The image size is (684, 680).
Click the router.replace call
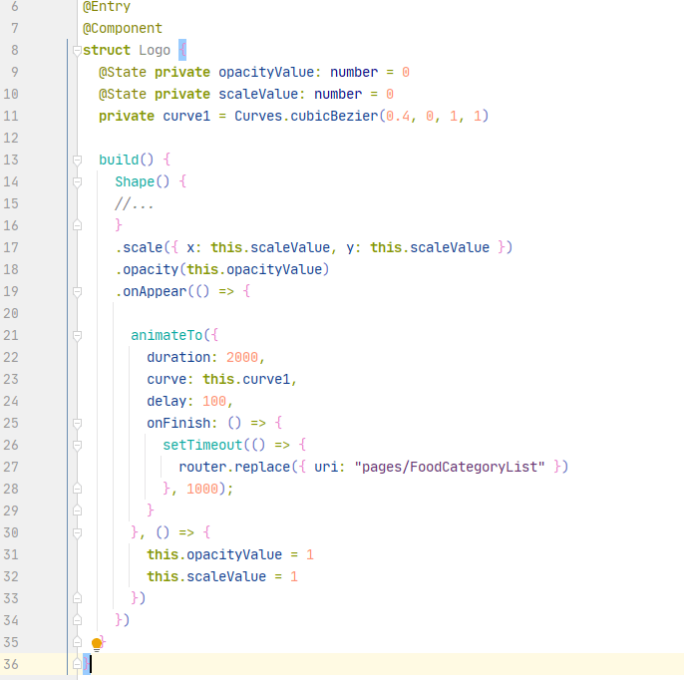tap(234, 467)
